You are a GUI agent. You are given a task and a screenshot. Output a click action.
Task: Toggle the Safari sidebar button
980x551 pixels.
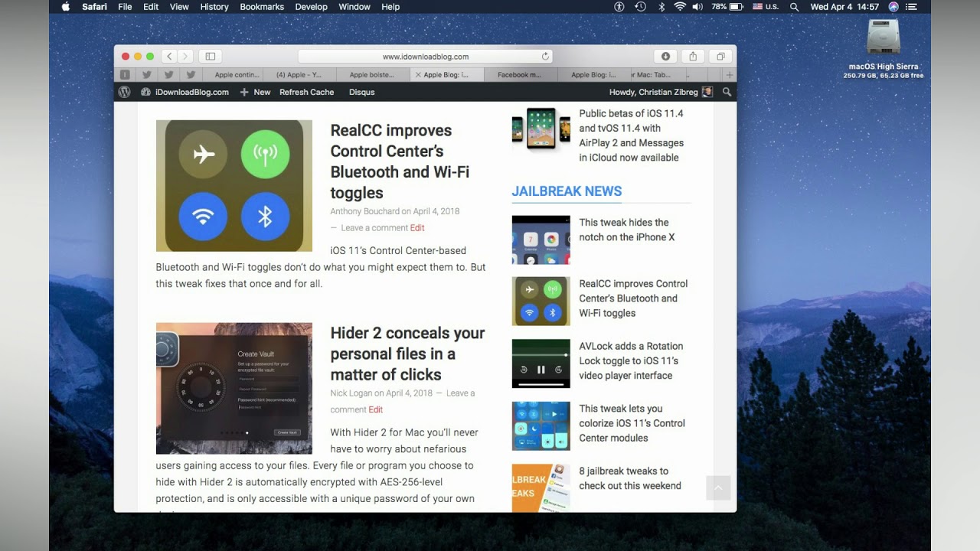[x=210, y=56]
